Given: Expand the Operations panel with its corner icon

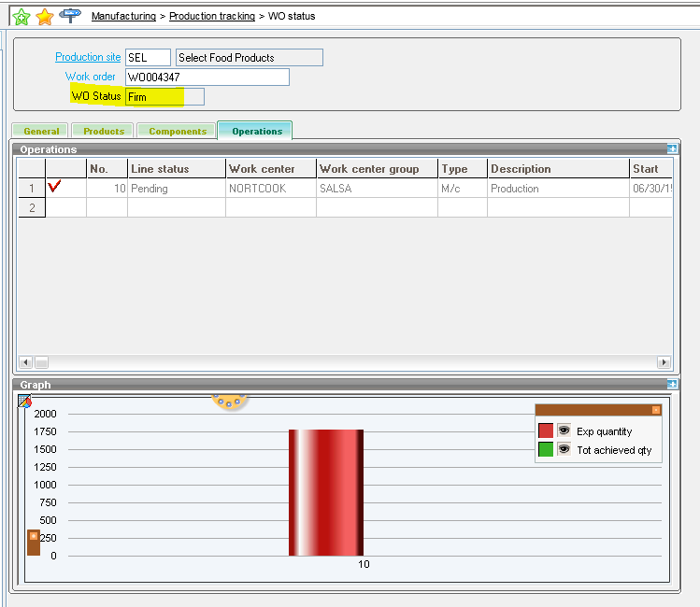Looking at the screenshot, I should [x=671, y=149].
